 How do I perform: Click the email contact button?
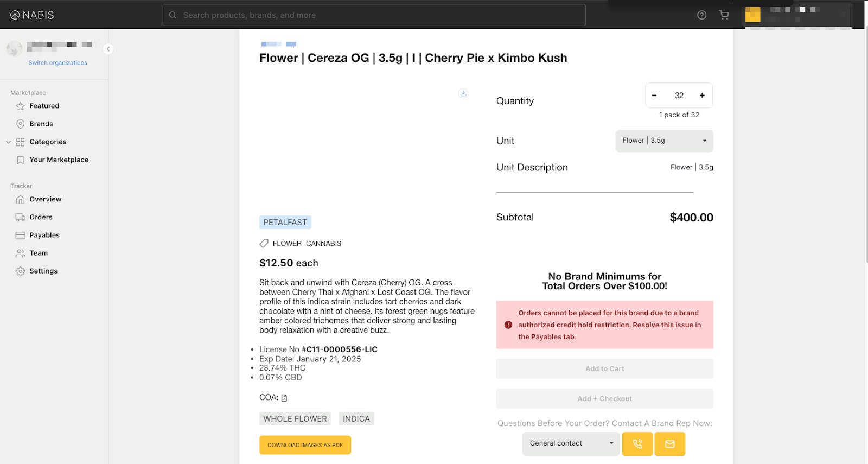[x=669, y=444]
